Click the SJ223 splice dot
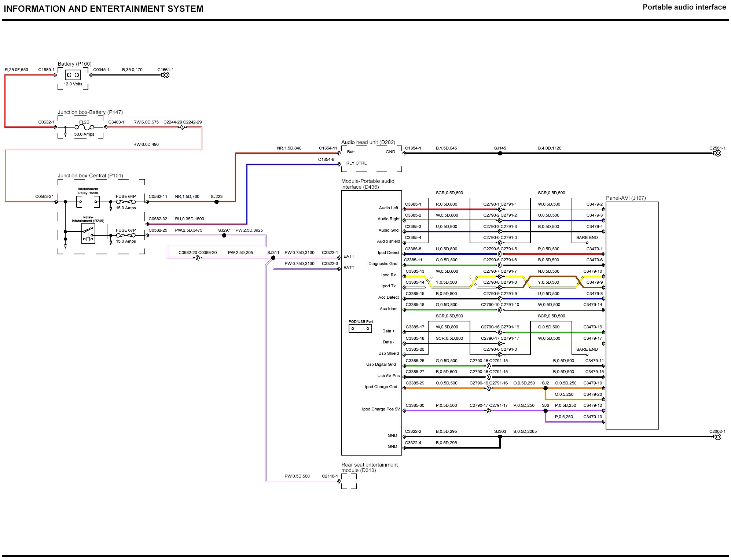Image resolution: width=731 pixels, height=560 pixels. [216, 202]
